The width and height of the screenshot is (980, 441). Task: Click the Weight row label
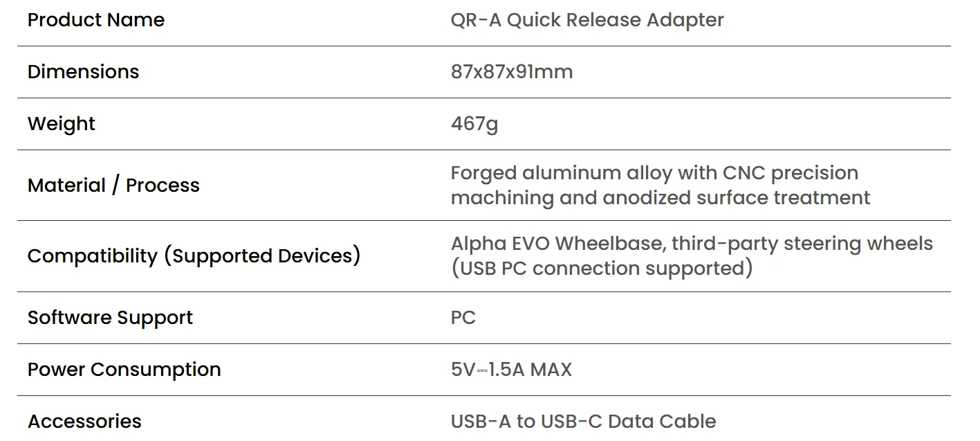pyautogui.click(x=62, y=124)
